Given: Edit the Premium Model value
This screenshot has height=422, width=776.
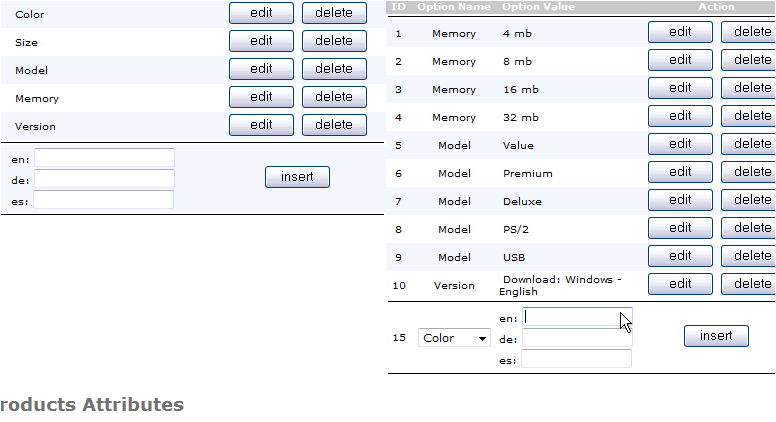Looking at the screenshot, I should [680, 172].
